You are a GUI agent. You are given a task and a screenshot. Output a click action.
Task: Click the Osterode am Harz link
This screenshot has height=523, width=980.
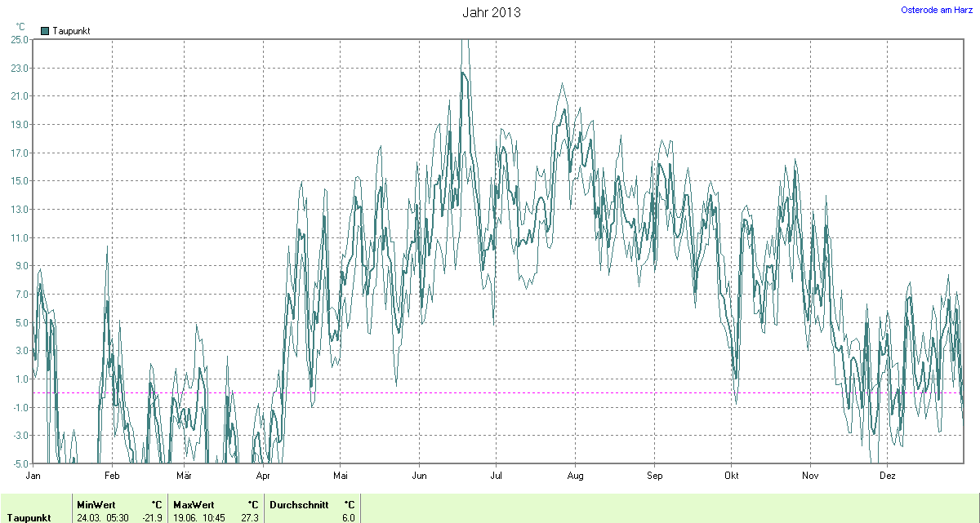(937, 9)
